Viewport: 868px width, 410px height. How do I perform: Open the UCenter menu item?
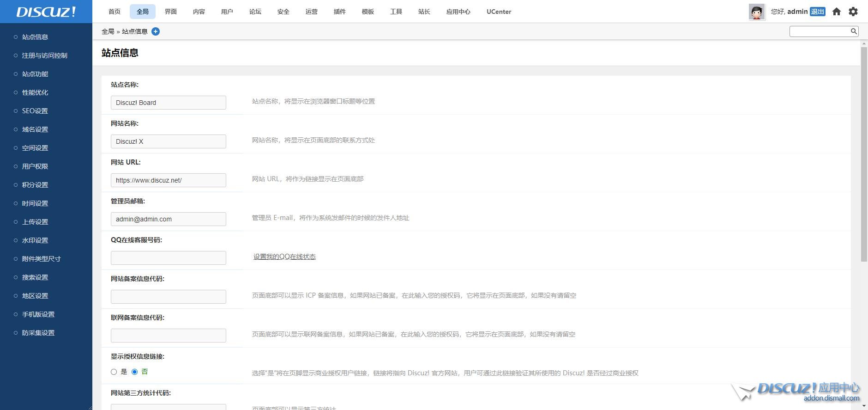click(x=499, y=12)
